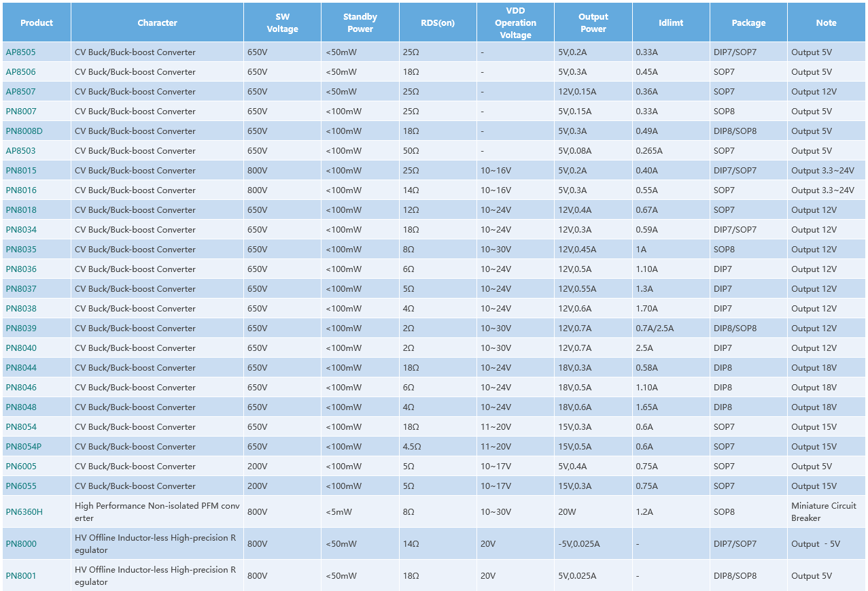This screenshot has height=591, width=868.
Task: Click the Idlimt column header
Action: pyautogui.click(x=671, y=22)
